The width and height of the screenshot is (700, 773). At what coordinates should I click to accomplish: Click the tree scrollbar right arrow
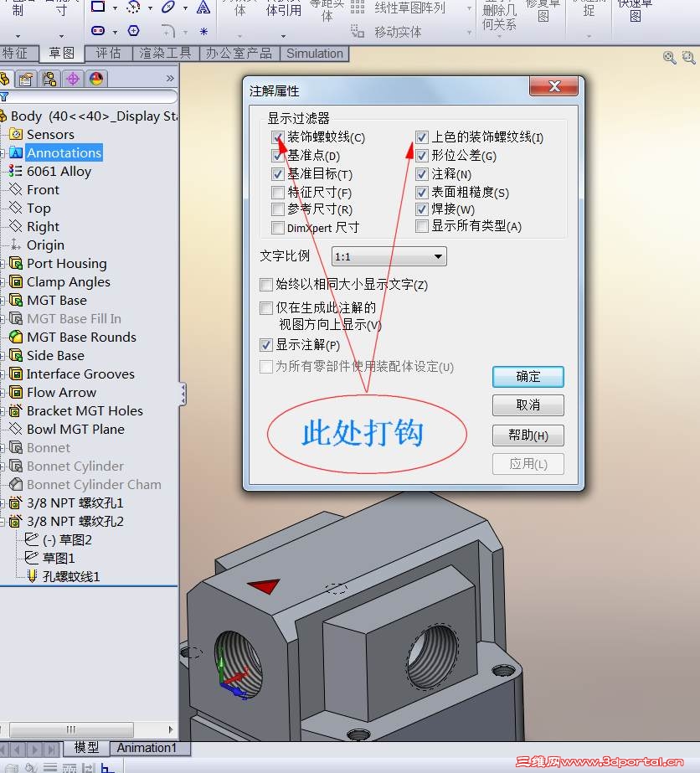point(171,729)
